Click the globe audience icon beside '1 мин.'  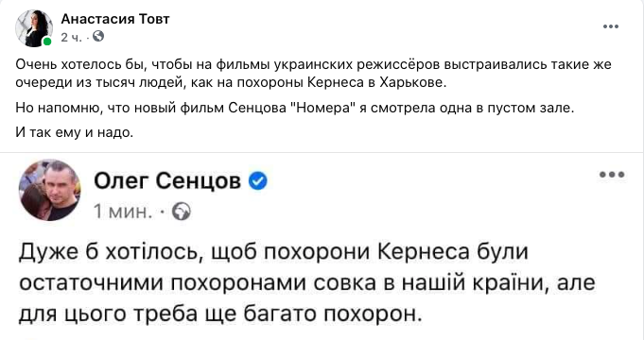(182, 212)
